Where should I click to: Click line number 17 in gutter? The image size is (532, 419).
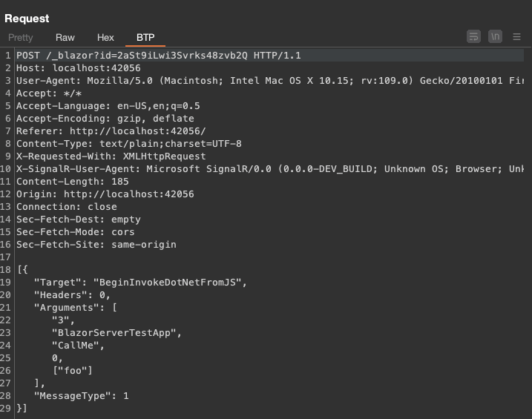[6, 257]
